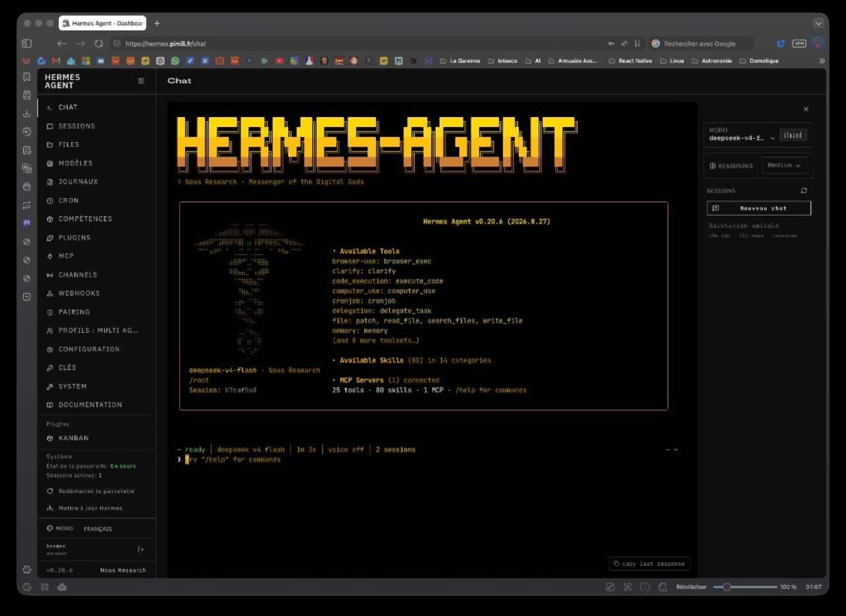This screenshot has width=846, height=616.
Task: Switch the MONO theme selector
Action: point(60,529)
